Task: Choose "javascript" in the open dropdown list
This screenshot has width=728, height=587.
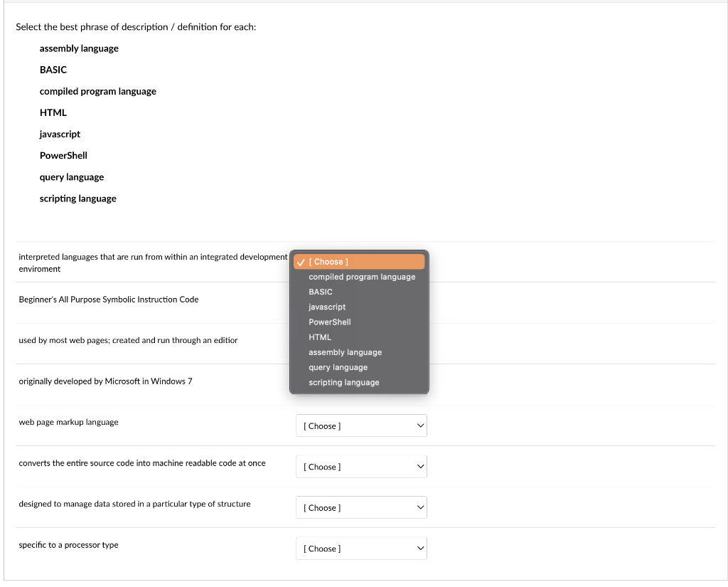Action: coord(327,307)
